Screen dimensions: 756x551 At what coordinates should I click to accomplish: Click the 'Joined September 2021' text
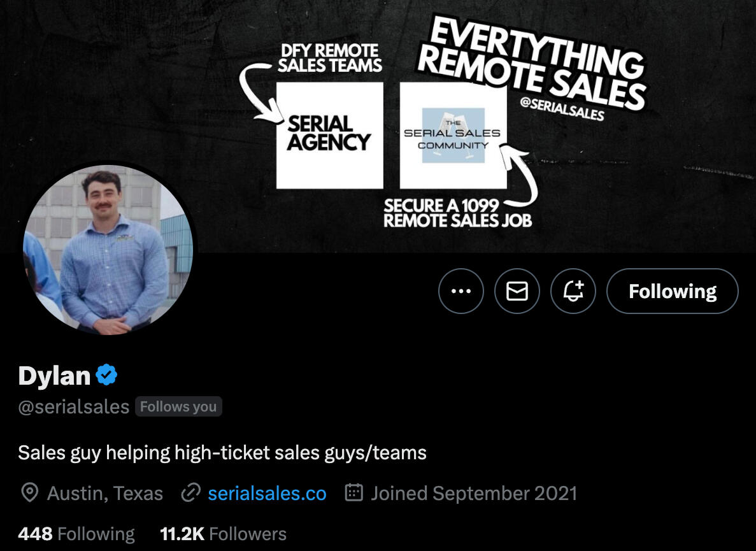(x=473, y=493)
